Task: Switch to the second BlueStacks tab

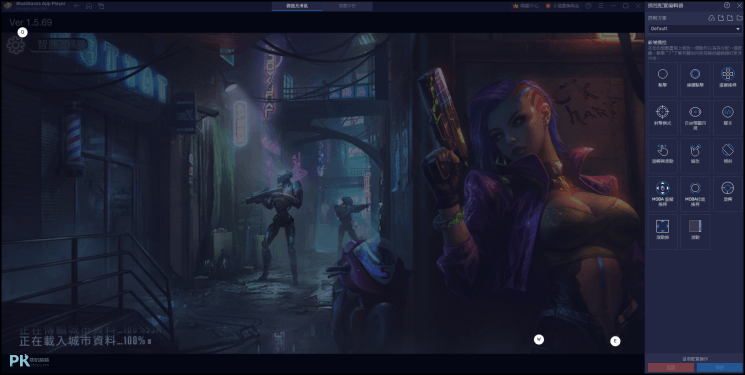Action: [x=347, y=6]
